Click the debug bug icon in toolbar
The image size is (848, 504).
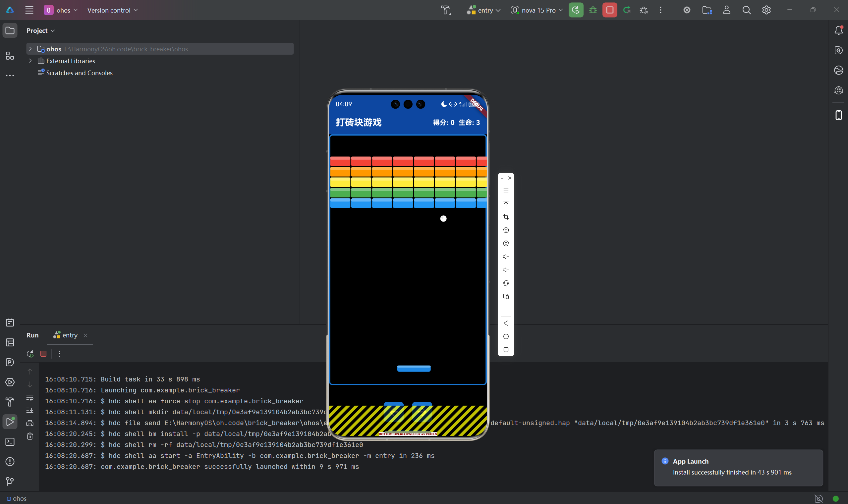[x=593, y=10]
